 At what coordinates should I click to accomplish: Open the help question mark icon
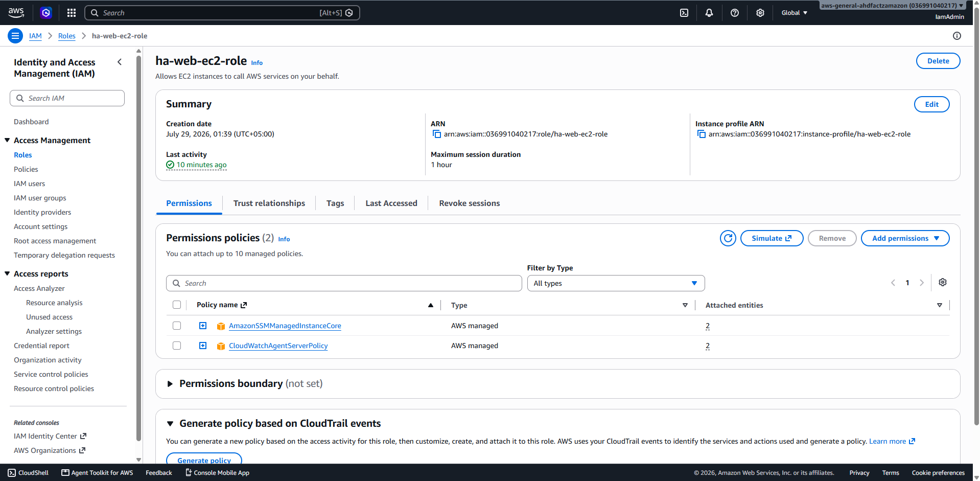pyautogui.click(x=735, y=13)
